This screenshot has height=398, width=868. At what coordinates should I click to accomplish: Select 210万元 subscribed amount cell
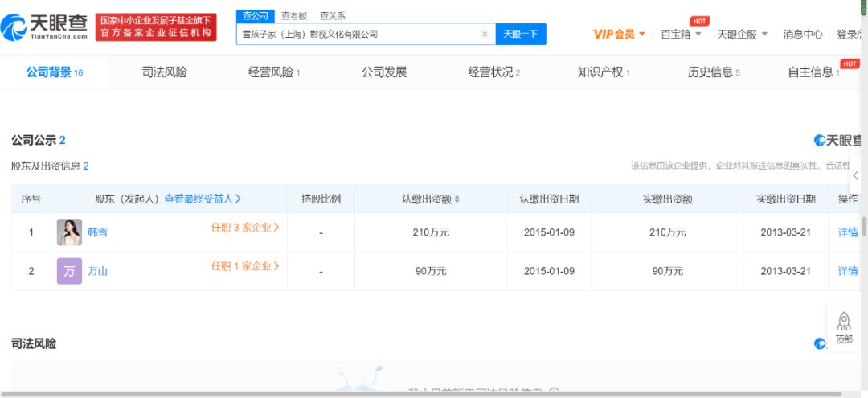[431, 232]
